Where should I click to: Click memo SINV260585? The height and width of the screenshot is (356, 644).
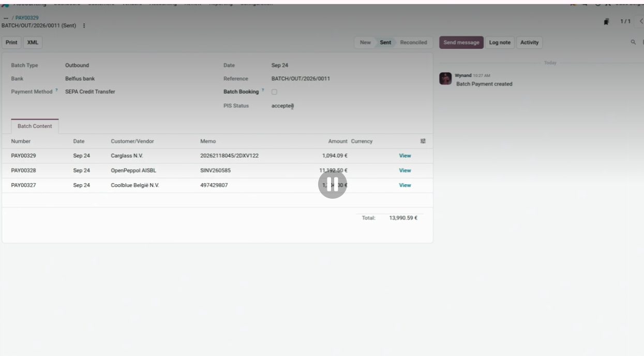point(215,170)
